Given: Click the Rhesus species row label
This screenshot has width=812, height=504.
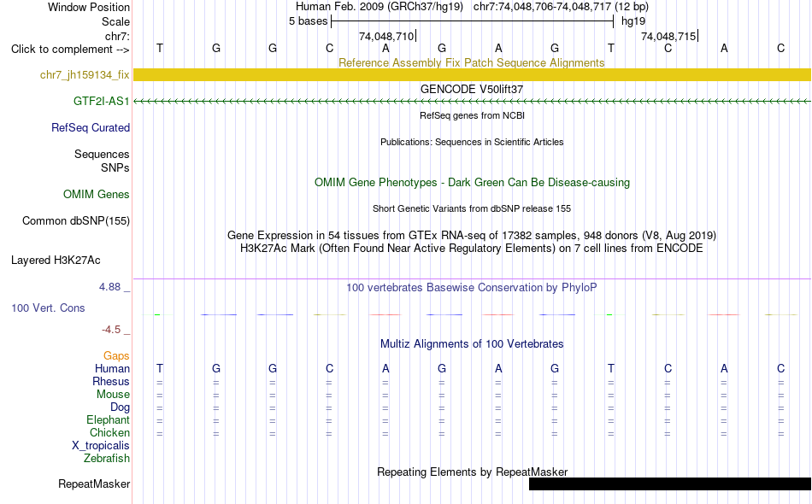Looking at the screenshot, I should click(x=111, y=382).
